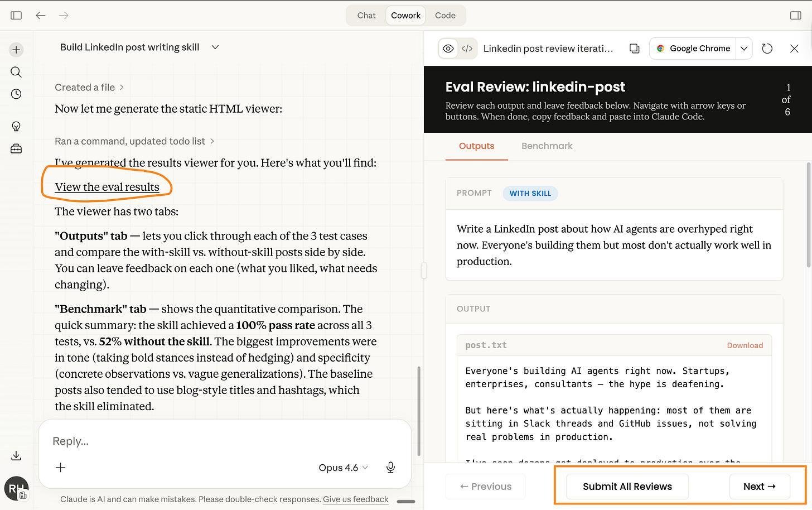Click the microphone icon in reply box
The image size is (812, 510).
pyautogui.click(x=391, y=468)
